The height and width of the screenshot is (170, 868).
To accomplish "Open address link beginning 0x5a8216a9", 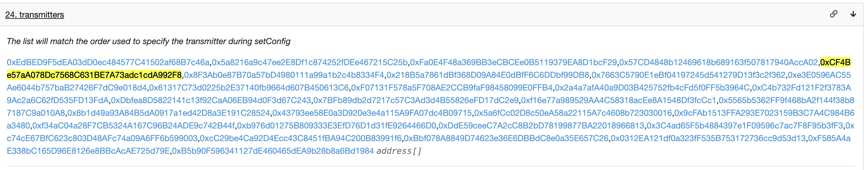I will (x=309, y=63).
